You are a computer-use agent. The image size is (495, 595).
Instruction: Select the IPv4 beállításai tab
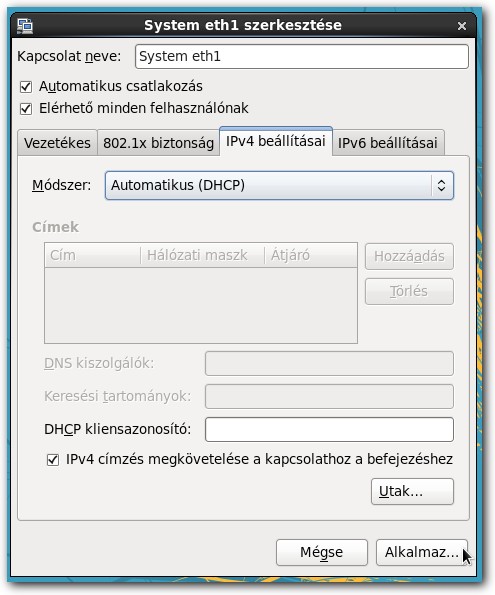coord(276,141)
